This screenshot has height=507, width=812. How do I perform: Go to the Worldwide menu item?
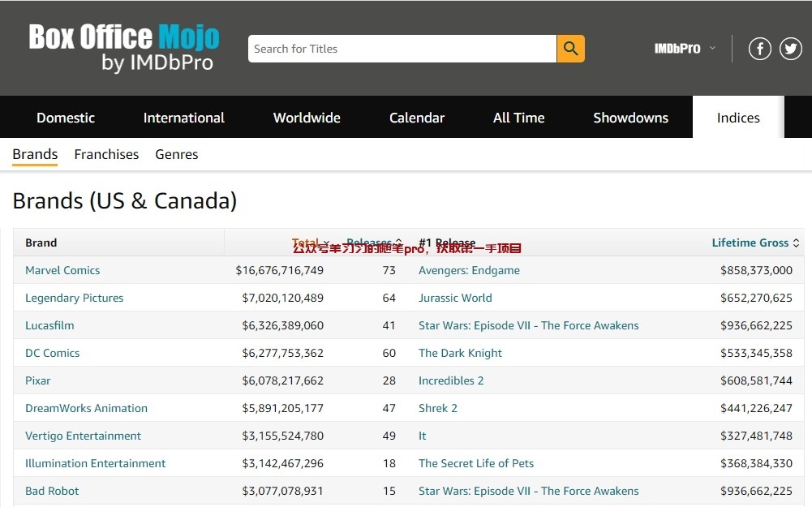(307, 118)
